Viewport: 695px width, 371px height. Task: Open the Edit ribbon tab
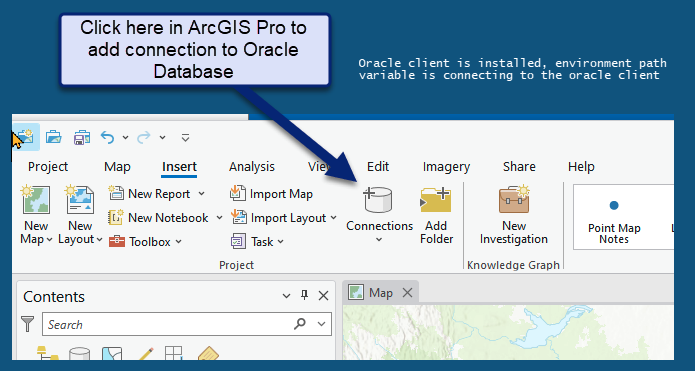click(378, 167)
